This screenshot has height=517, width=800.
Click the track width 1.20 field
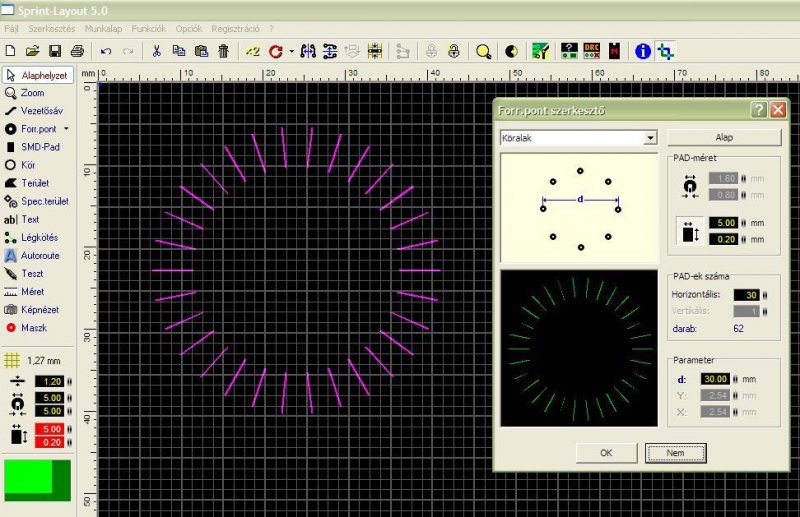click(x=49, y=381)
